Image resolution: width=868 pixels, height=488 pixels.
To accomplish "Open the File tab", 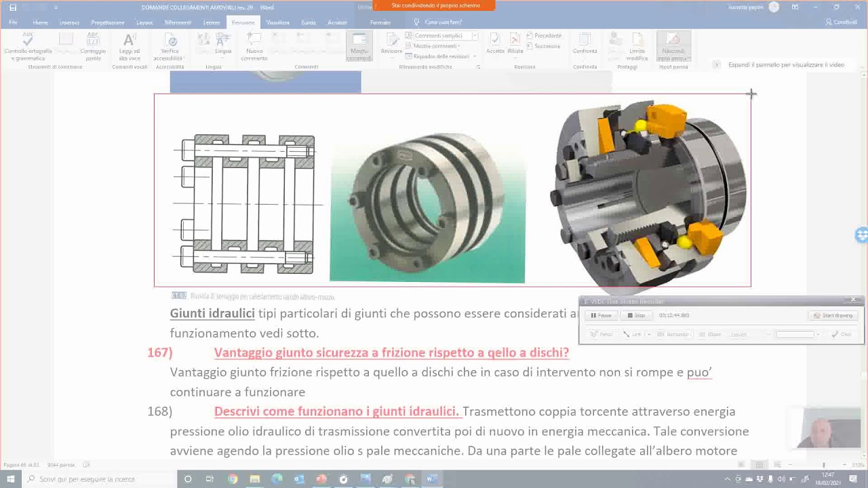I will pos(13,22).
